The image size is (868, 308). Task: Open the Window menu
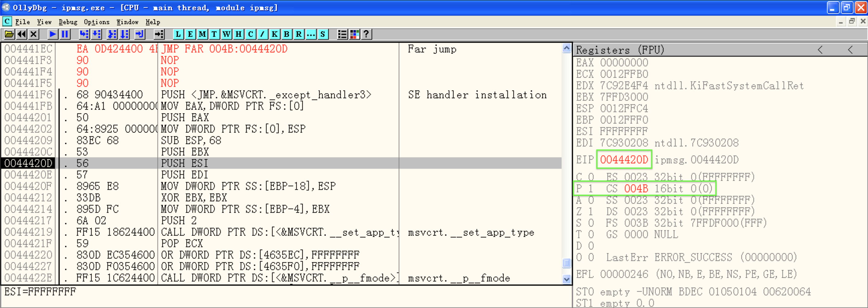tap(127, 22)
